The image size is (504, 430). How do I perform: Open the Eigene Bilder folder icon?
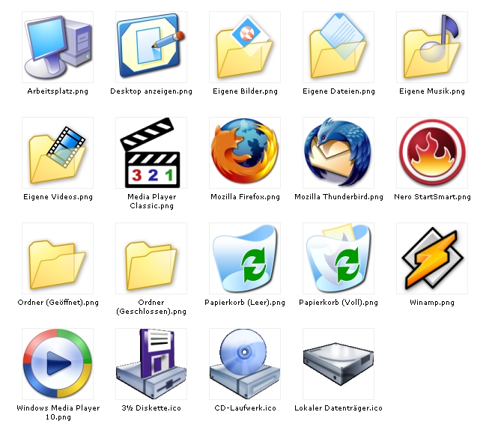(245, 47)
